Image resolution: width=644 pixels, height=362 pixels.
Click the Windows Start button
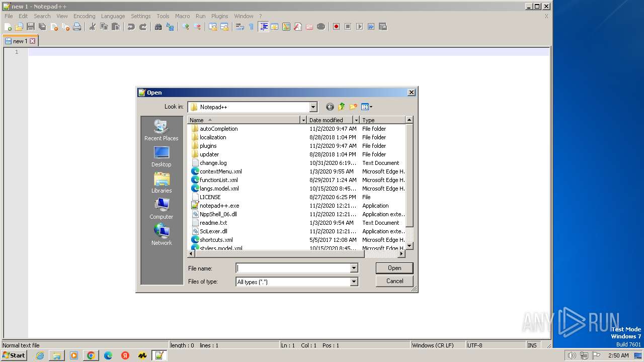point(14,355)
